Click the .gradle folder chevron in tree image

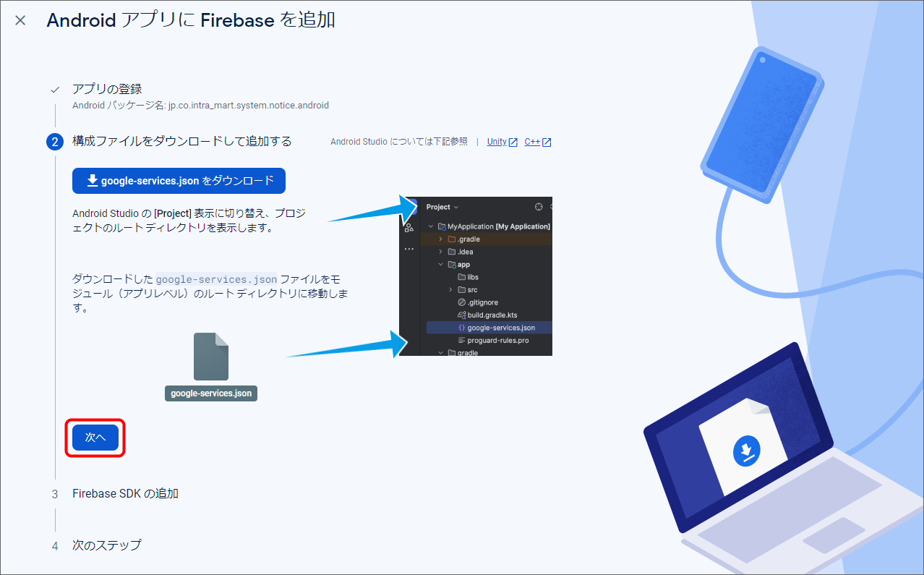[x=441, y=239]
